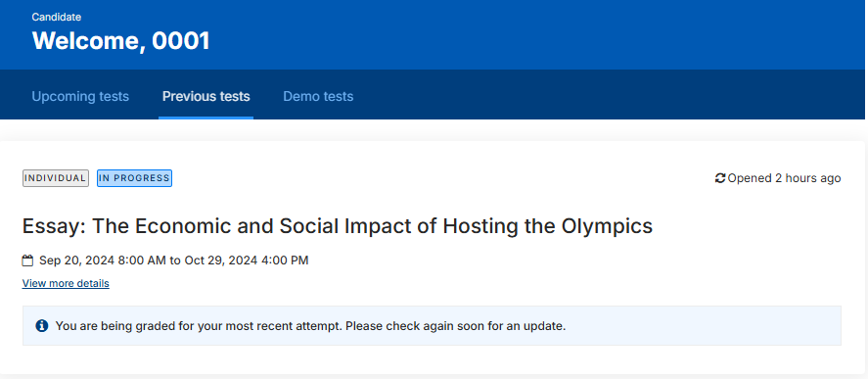Switch to the Upcoming tests tab
The image size is (868, 379).
pos(80,96)
